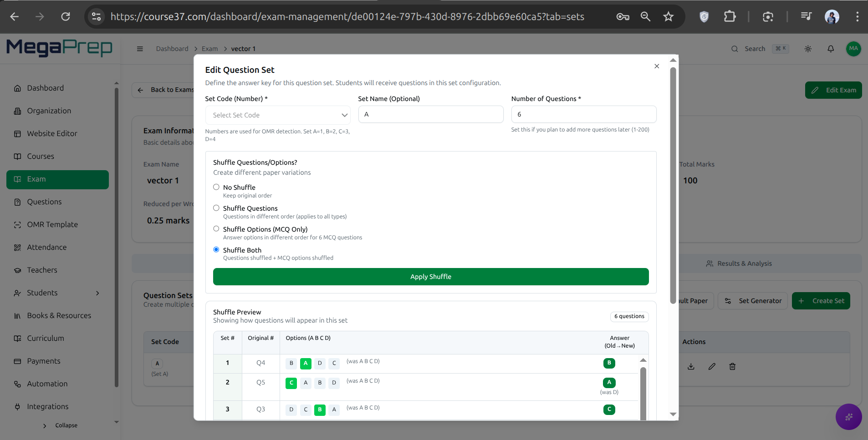This screenshot has height=440, width=868.
Task: Click the Set Generator button
Action: click(x=753, y=301)
